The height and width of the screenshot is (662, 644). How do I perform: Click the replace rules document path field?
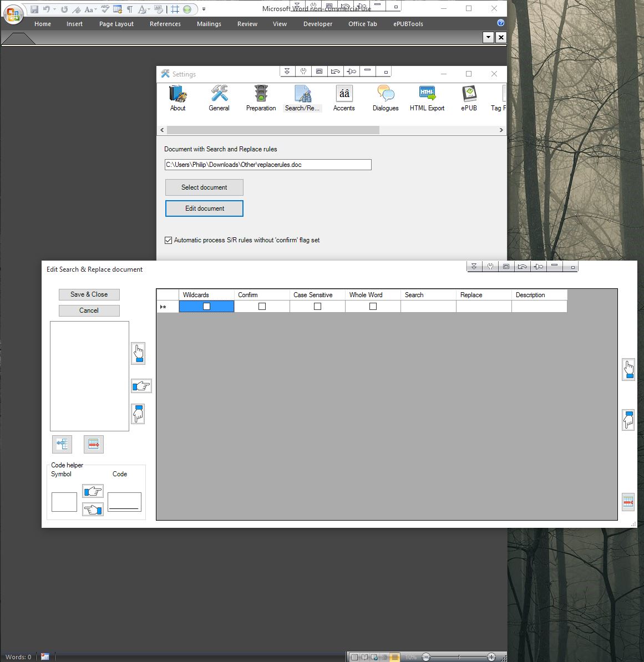pyautogui.click(x=268, y=165)
